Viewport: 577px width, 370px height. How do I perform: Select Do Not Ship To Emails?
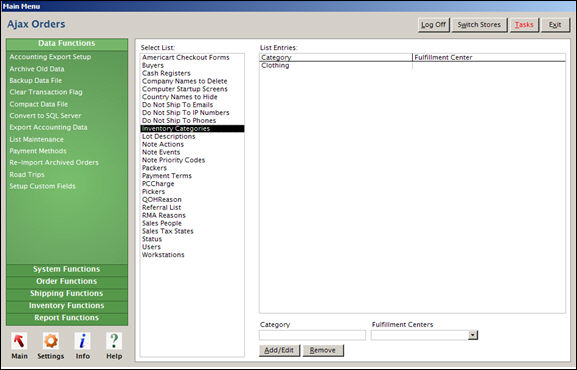192,105
